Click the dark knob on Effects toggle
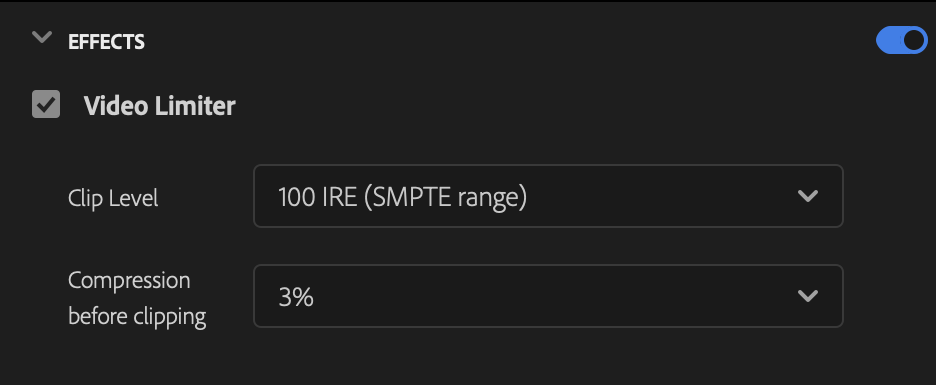The height and width of the screenshot is (385, 936). [913, 40]
